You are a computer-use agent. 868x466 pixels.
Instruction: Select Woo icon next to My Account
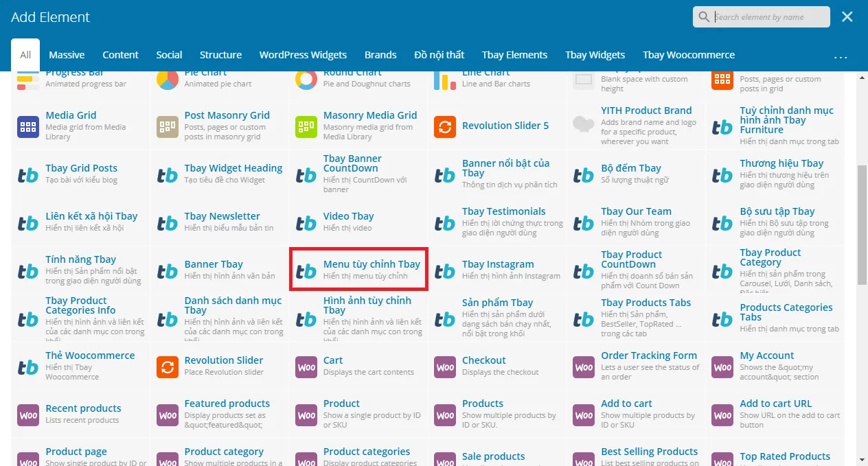pyautogui.click(x=722, y=367)
